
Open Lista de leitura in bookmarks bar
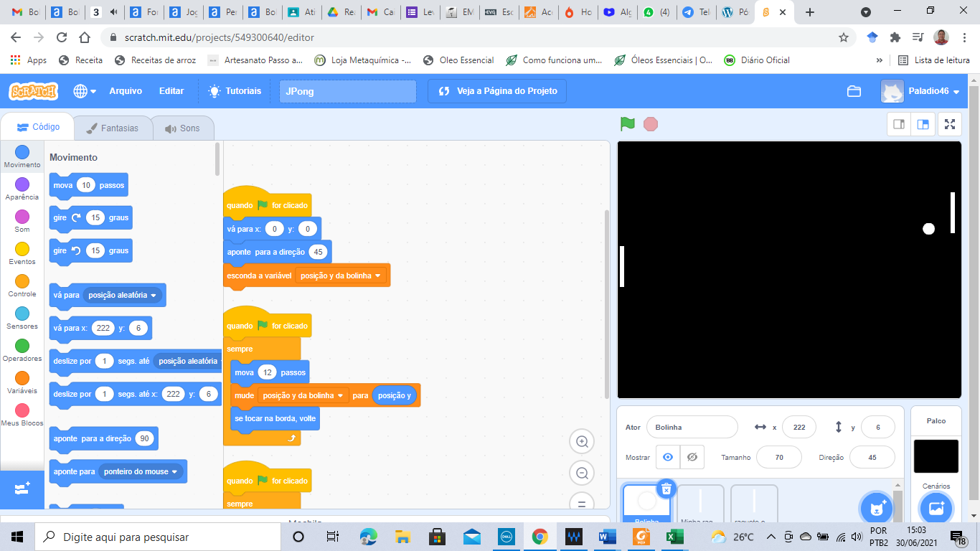[934, 60]
